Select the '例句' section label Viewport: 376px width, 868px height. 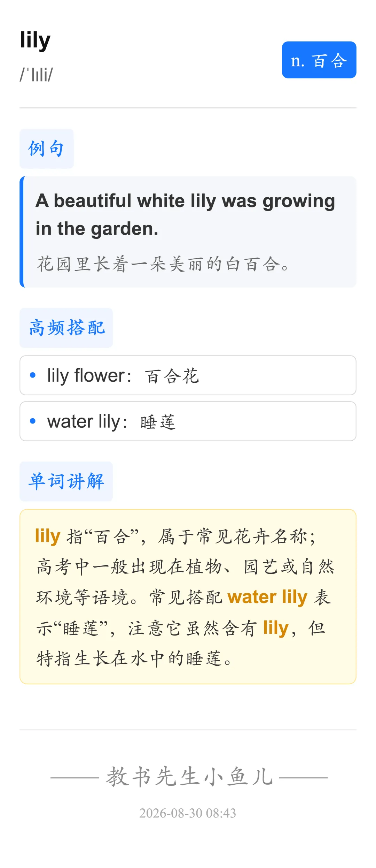coord(46,149)
